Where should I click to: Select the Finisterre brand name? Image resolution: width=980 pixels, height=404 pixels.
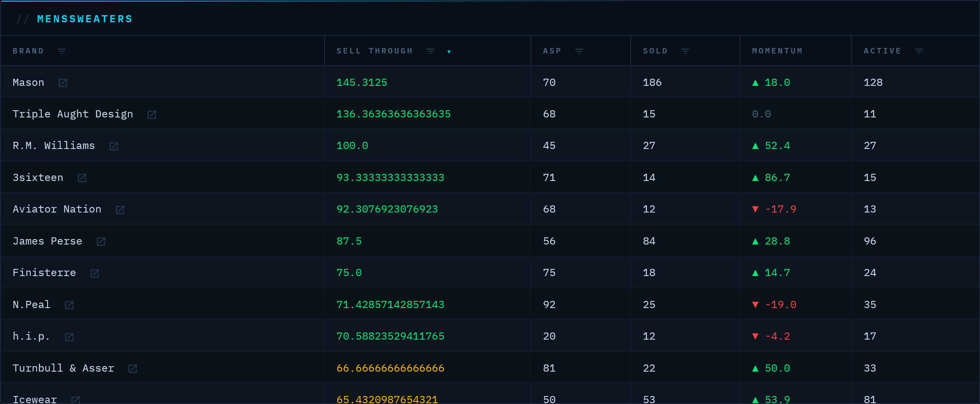tap(44, 273)
